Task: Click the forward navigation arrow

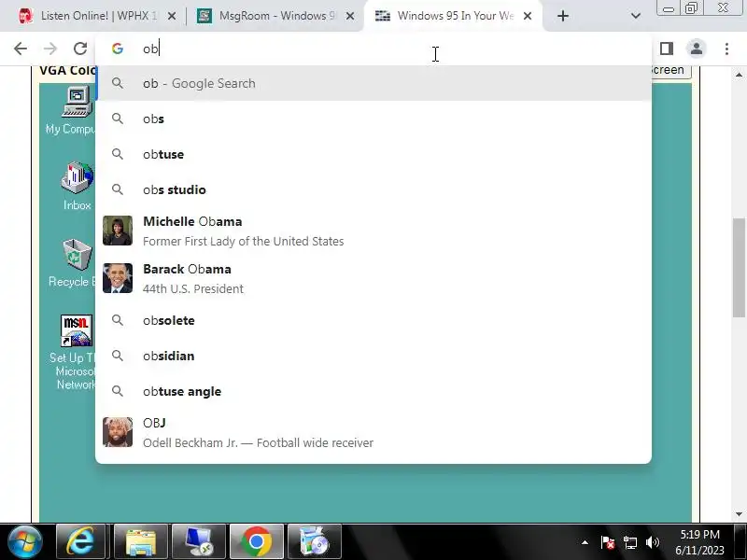Action: pyautogui.click(x=50, y=49)
